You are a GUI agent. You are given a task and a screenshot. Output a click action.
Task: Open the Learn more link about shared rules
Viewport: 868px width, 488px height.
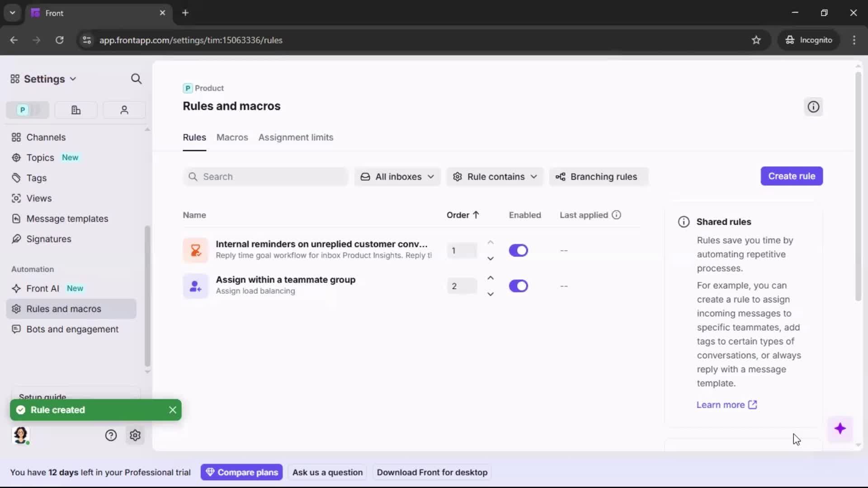pyautogui.click(x=721, y=405)
